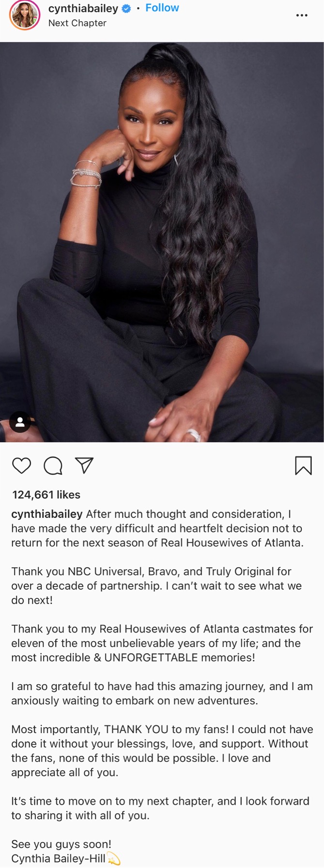Share post using paper plane icon
Viewport: 324px width, 868px height.
(84, 465)
